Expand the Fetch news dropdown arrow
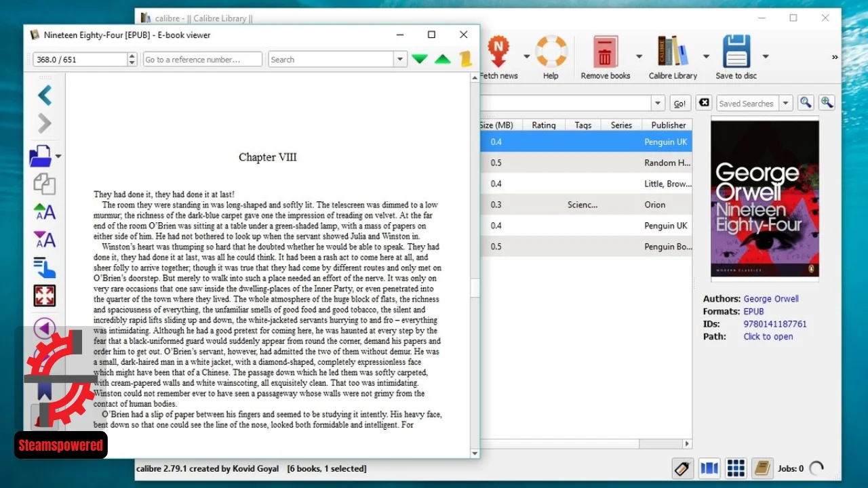The width and height of the screenshot is (868, 488). point(526,56)
